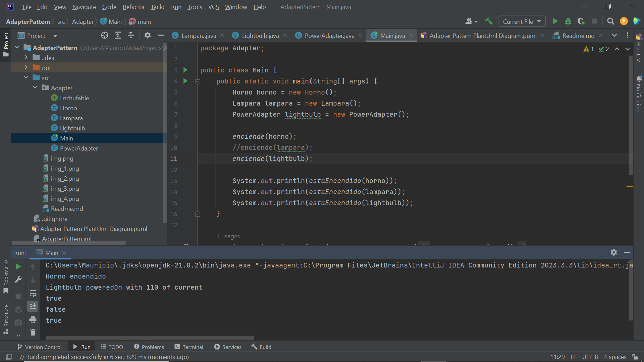
Task: Toggle tool window bars icon in status bar
Action: click(x=9, y=357)
